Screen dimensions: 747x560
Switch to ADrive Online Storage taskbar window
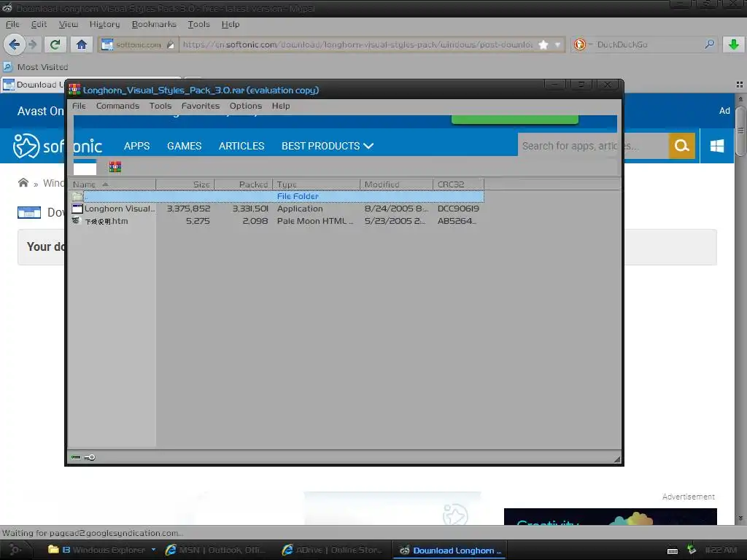pyautogui.click(x=333, y=550)
